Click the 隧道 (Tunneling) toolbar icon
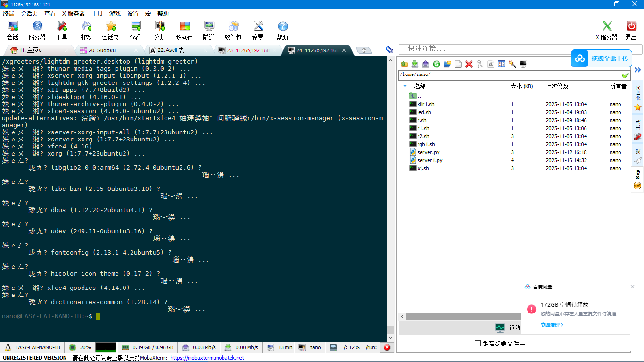 209,31
